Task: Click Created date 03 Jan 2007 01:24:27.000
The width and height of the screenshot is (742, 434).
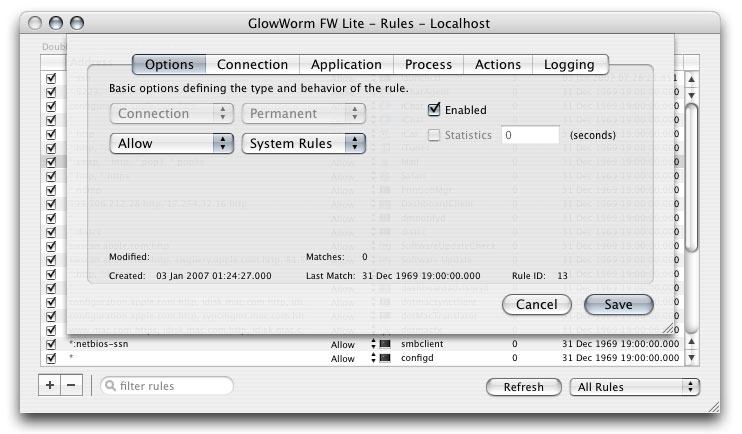Action: (x=214, y=275)
